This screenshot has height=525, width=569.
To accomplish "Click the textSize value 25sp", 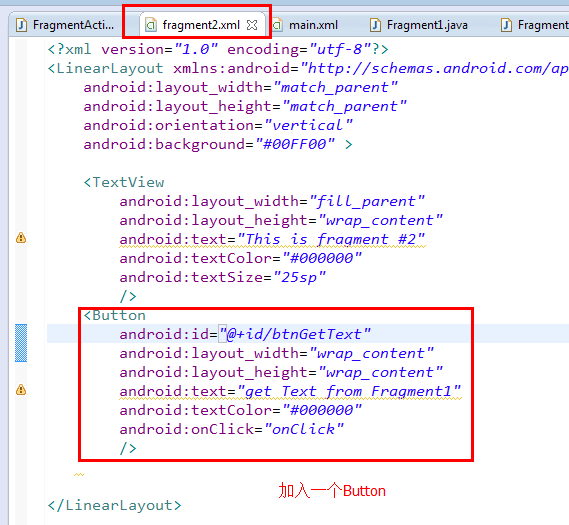I will 299,278.
